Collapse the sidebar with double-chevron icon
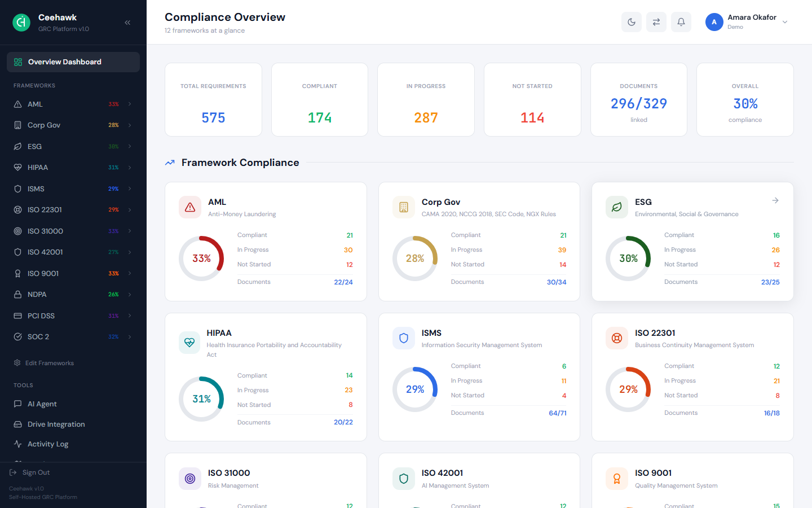 tap(127, 23)
